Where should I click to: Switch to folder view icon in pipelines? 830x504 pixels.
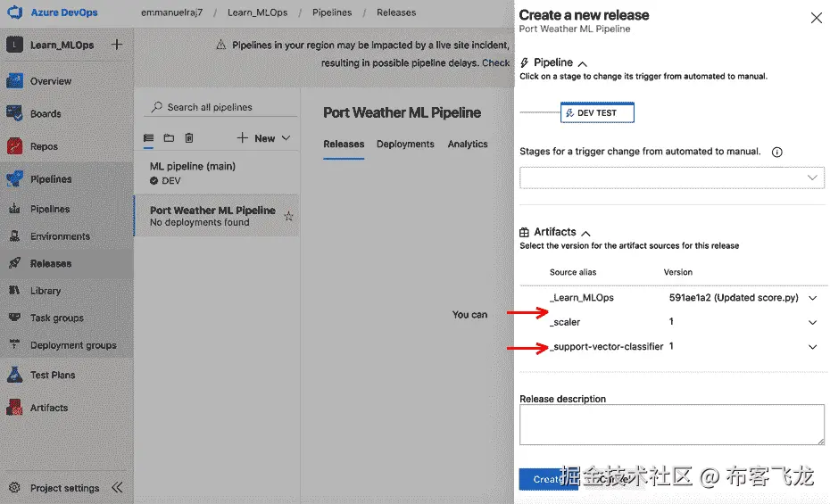(x=169, y=138)
